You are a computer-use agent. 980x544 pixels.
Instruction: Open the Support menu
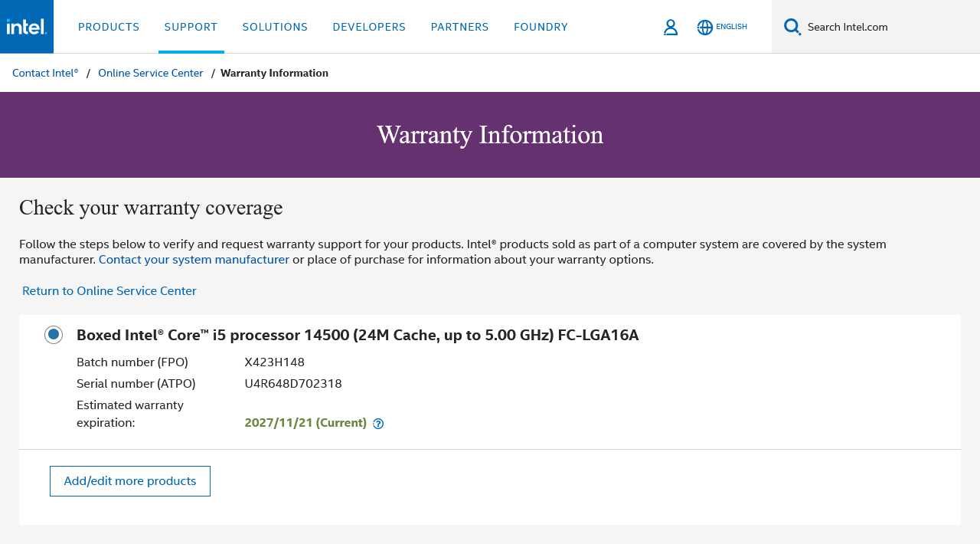coord(191,27)
